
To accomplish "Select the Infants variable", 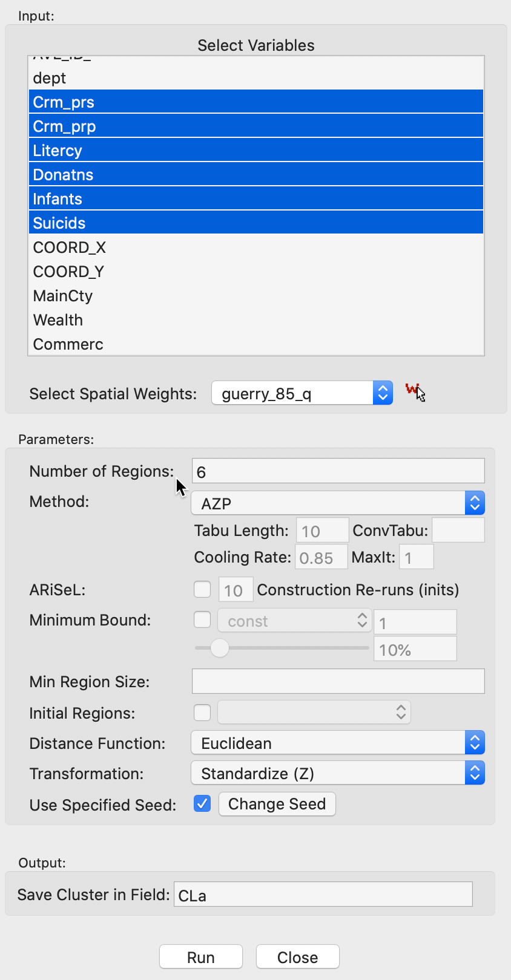I will pyautogui.click(x=256, y=198).
